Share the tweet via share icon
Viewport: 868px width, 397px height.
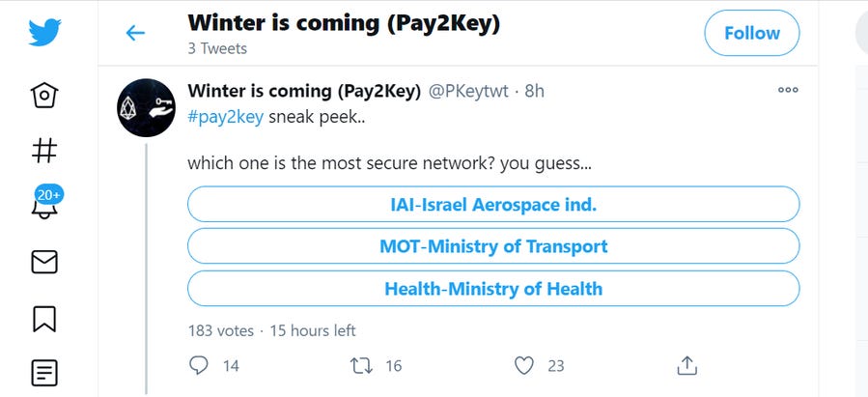point(686,365)
